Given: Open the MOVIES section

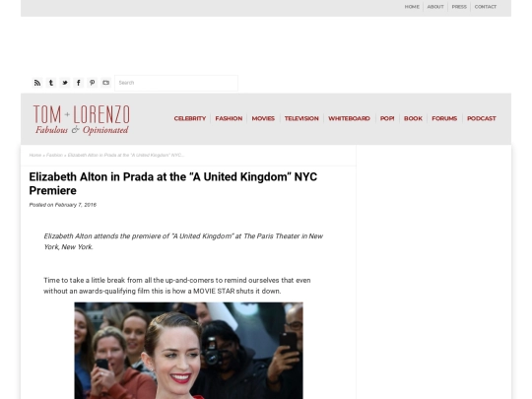Looking at the screenshot, I should [263, 118].
